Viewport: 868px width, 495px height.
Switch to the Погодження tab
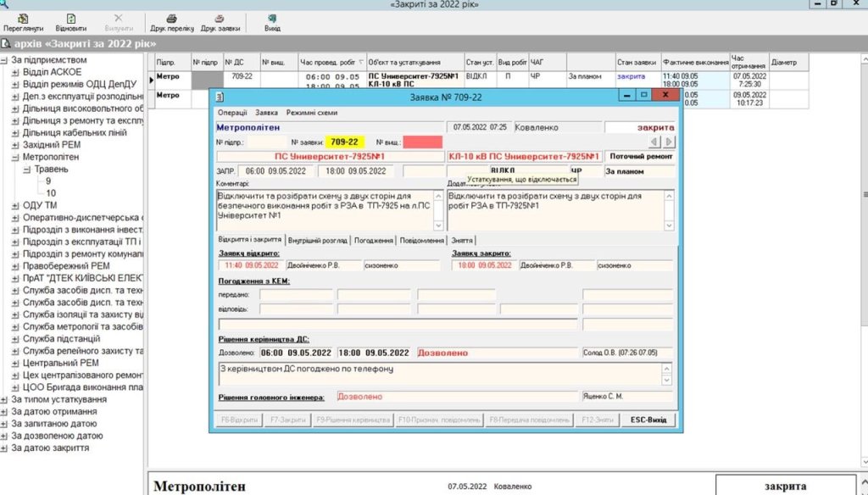pyautogui.click(x=373, y=241)
